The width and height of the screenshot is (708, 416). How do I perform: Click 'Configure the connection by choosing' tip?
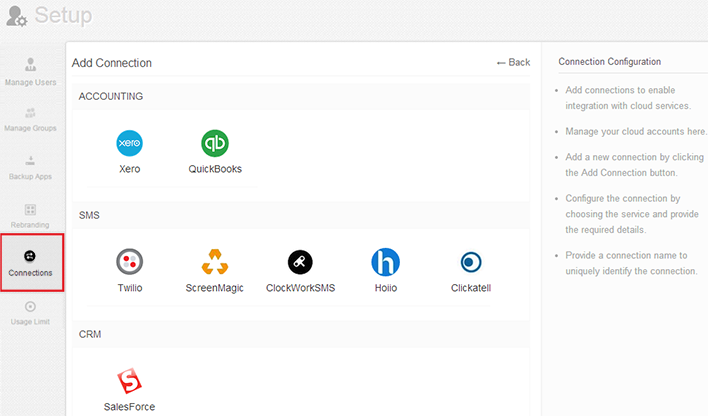(632, 214)
